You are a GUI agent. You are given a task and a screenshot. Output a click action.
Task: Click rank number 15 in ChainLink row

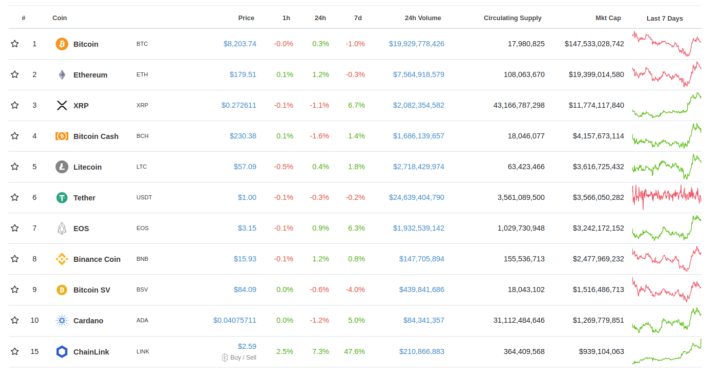(34, 352)
